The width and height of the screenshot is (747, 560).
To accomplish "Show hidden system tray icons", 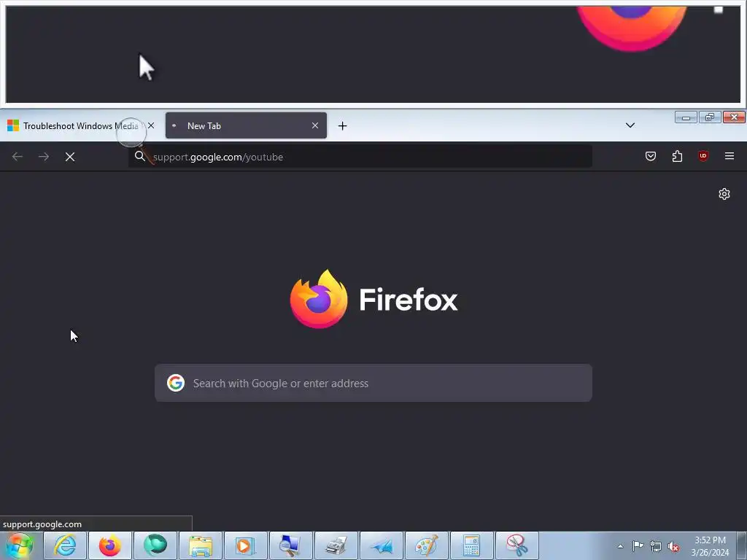I will (620, 546).
